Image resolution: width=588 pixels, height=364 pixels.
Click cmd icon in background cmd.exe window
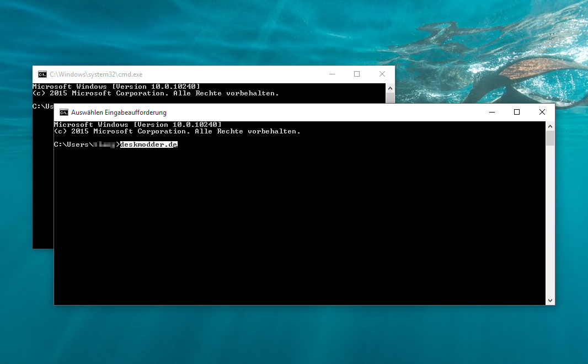coord(42,74)
